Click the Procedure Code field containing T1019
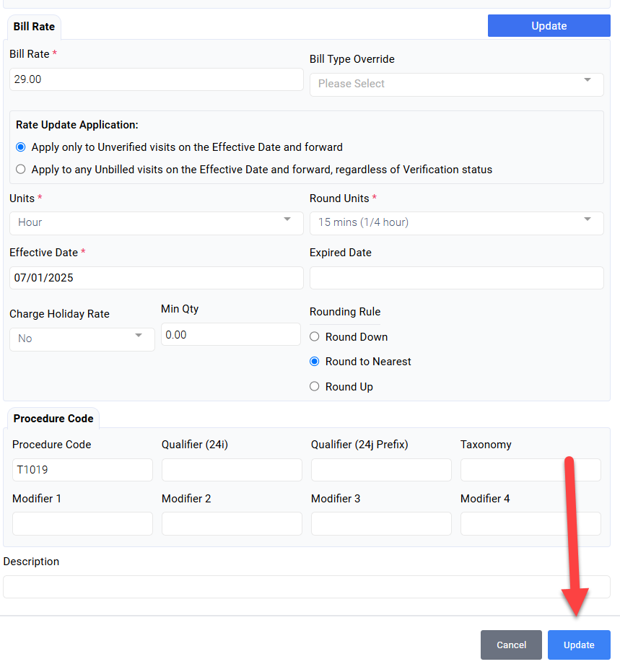This screenshot has width=620, height=672. [x=82, y=470]
